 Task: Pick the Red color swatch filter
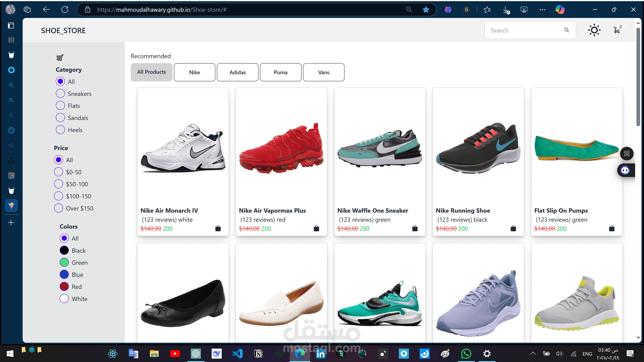(x=64, y=287)
